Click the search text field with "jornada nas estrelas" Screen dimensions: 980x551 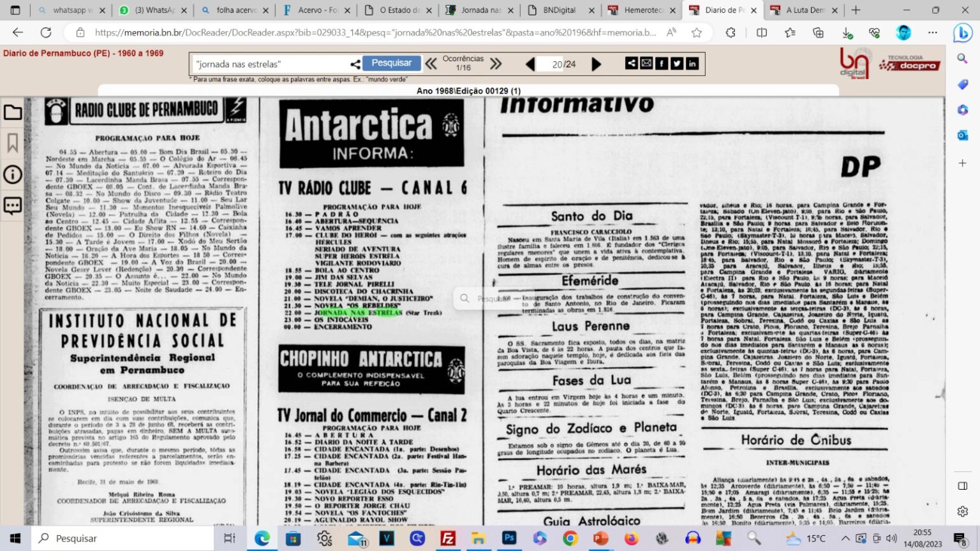[x=271, y=64]
